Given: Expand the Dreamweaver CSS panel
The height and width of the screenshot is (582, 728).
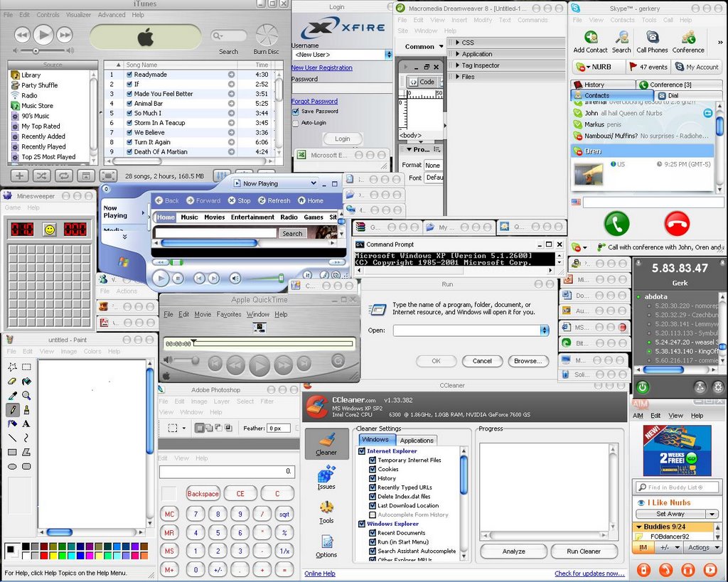Looking at the screenshot, I should (x=457, y=42).
